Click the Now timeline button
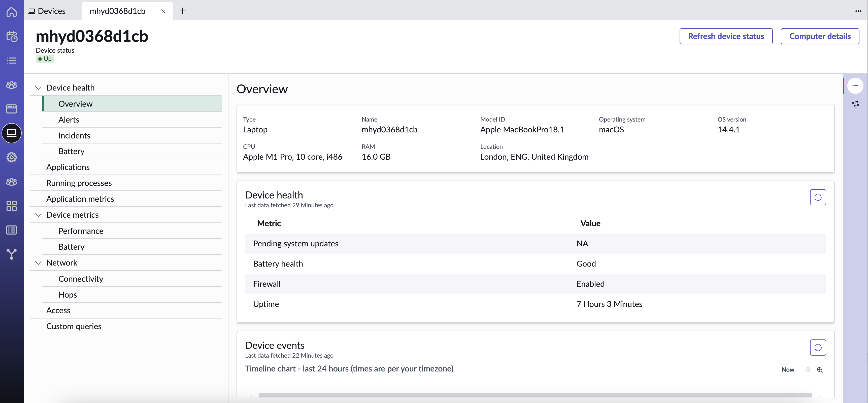The image size is (868, 403). 788,370
